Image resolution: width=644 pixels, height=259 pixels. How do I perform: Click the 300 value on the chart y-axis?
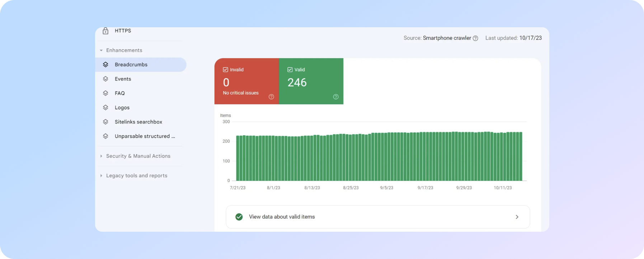(x=226, y=122)
